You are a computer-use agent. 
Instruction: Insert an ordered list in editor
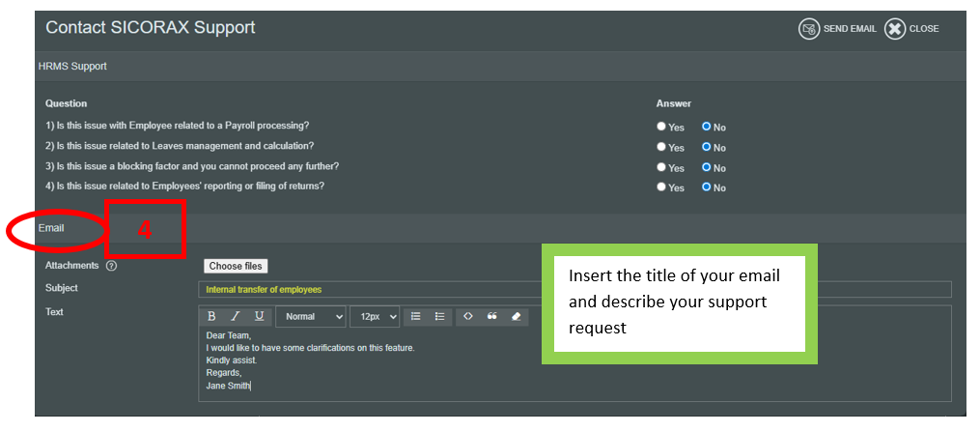(415, 316)
